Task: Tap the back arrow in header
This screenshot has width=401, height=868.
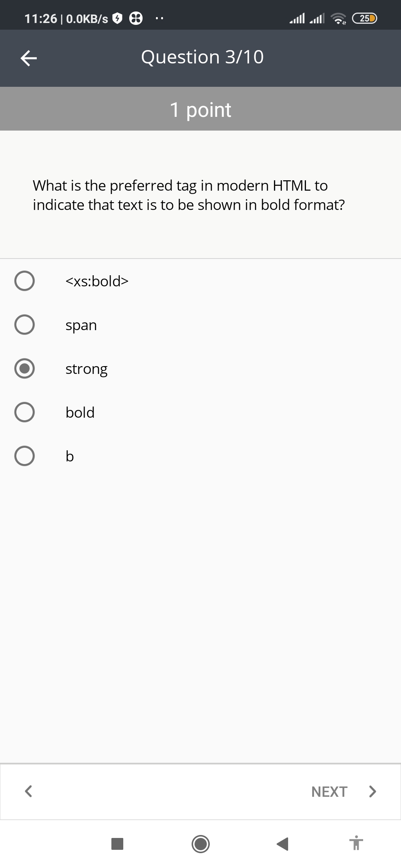Action: pyautogui.click(x=29, y=58)
